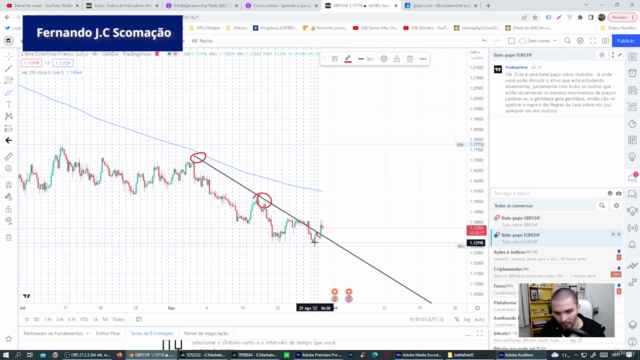Image resolution: width=640 pixels, height=360 pixels.
Task: Lock the selected drawing
Action: [x=397, y=59]
